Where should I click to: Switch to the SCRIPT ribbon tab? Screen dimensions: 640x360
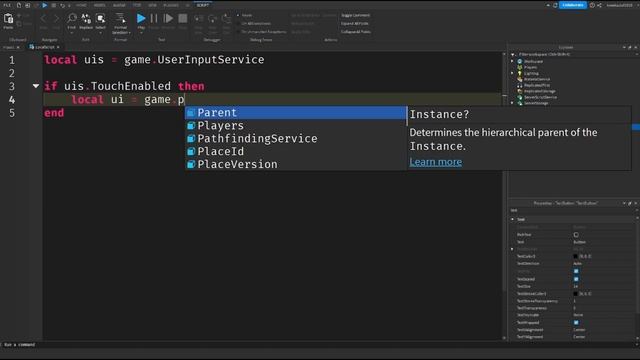(x=202, y=5)
